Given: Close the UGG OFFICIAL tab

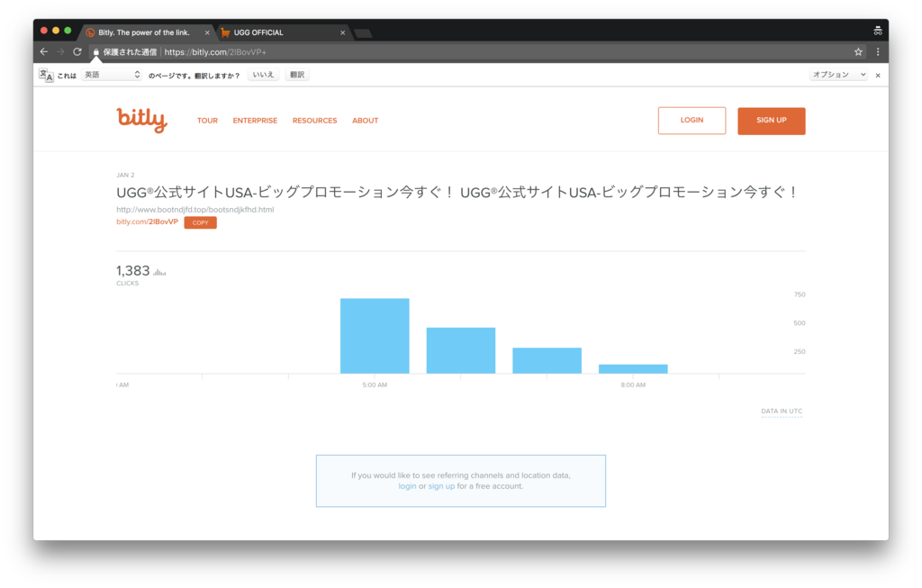Looking at the screenshot, I should click(x=343, y=33).
